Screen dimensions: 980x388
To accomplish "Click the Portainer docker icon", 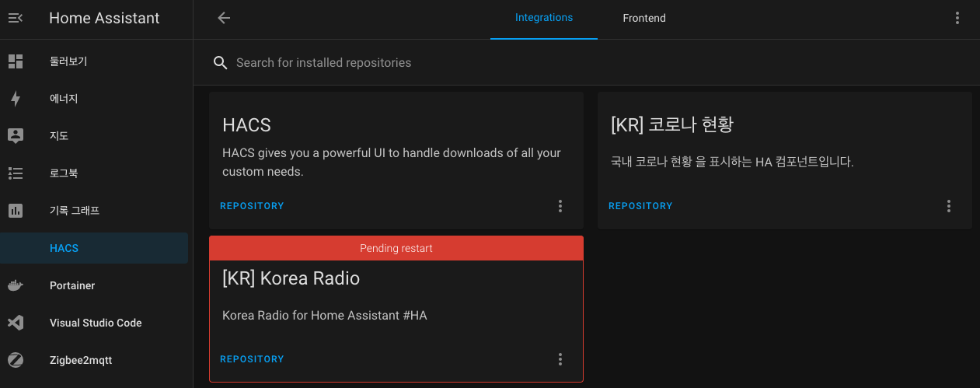I will tap(16, 285).
